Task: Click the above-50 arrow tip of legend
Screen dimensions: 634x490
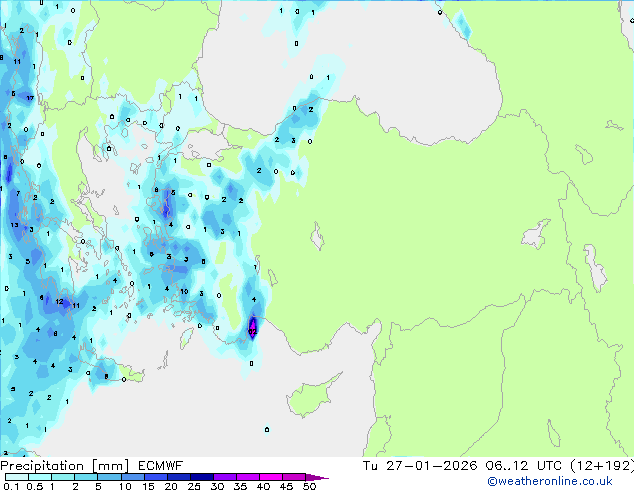Action: [x=317, y=478]
